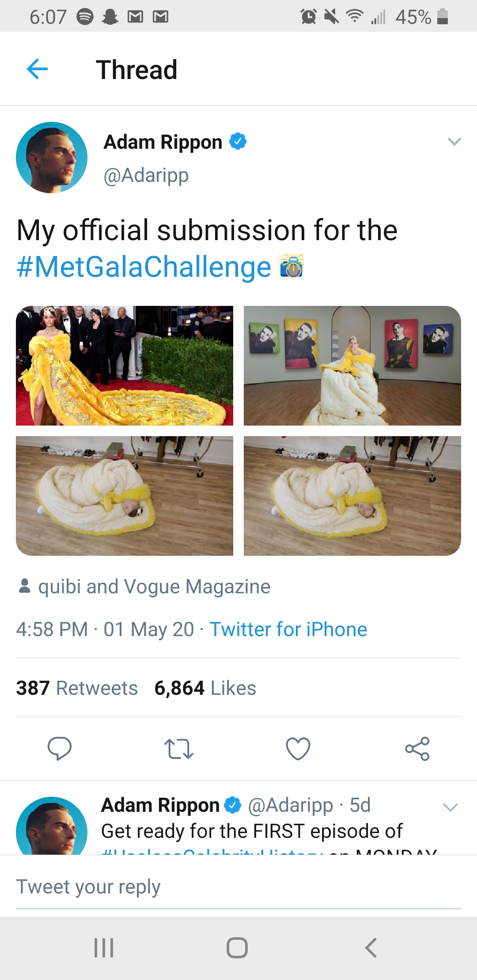Open the red carpet yellow gown photo
The height and width of the screenshot is (980, 477).
point(125,366)
